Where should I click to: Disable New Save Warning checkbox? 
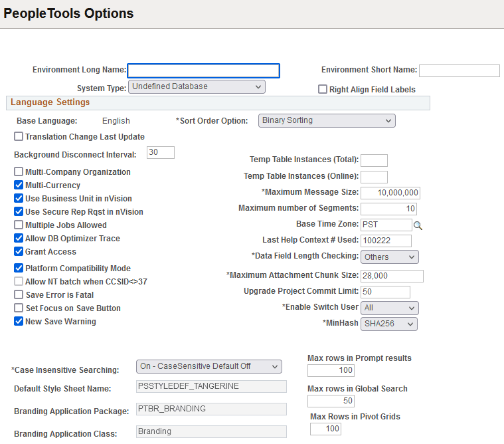(19, 321)
